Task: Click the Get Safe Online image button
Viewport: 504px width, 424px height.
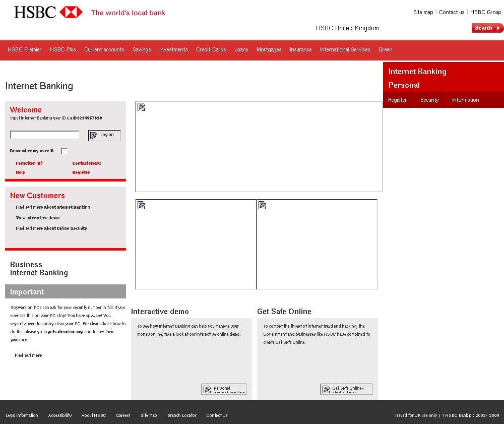Action: [x=347, y=389]
